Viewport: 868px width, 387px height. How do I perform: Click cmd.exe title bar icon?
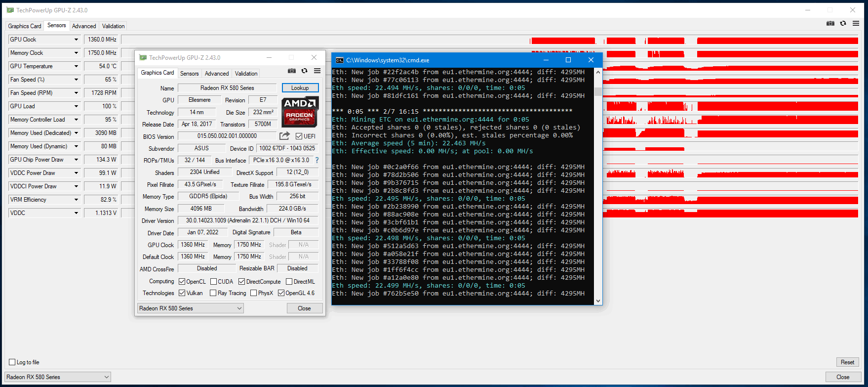[340, 60]
